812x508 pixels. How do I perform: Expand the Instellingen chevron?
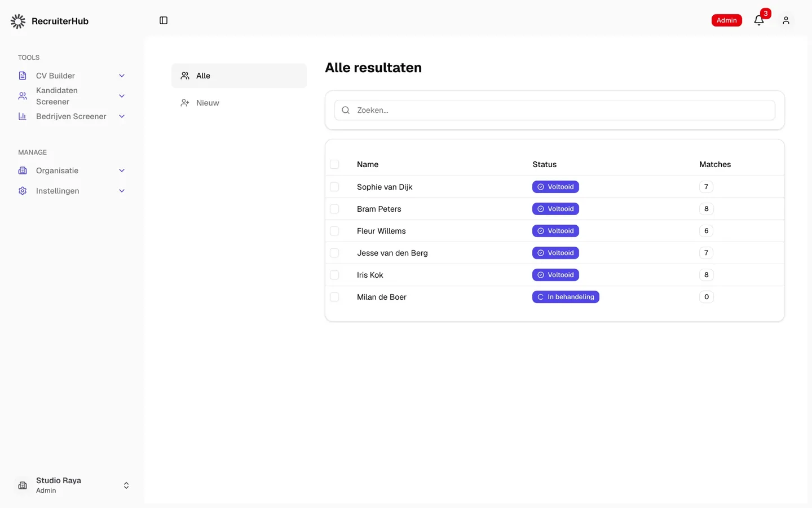coord(122,191)
